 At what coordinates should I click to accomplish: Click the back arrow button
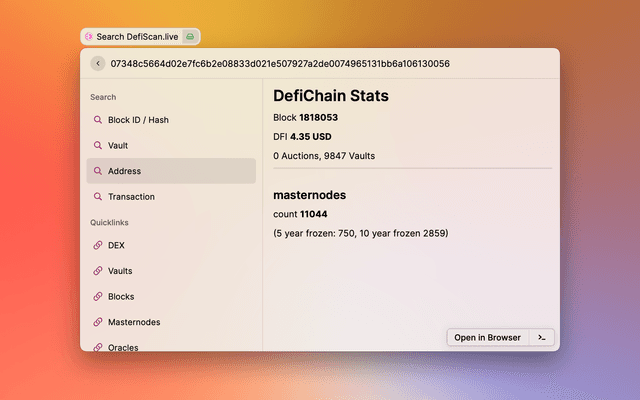97,63
